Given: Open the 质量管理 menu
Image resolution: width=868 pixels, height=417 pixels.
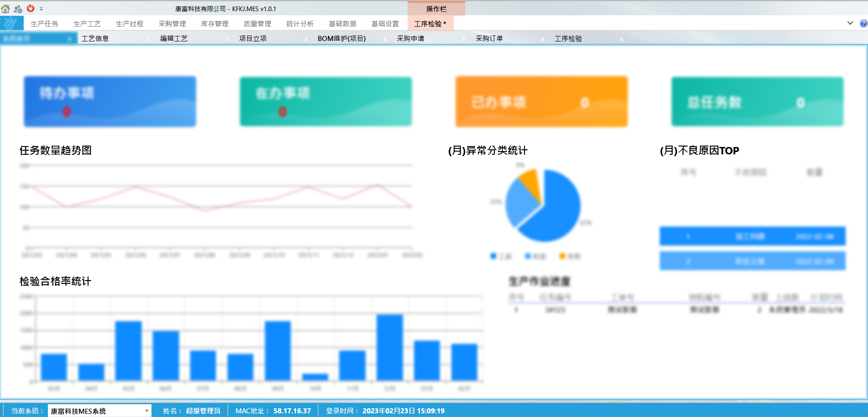Looking at the screenshot, I should coord(257,24).
